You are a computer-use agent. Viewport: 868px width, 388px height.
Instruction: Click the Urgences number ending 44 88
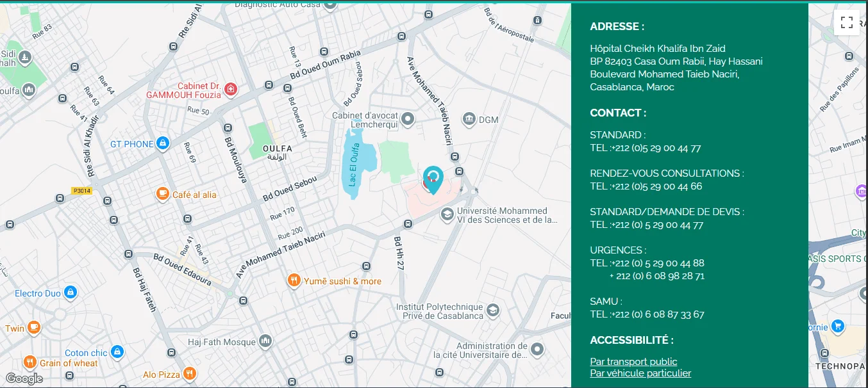(658, 263)
